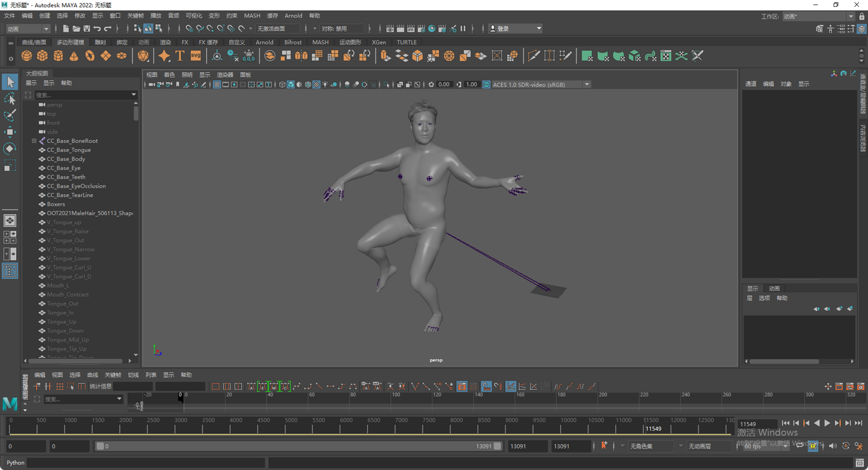
Task: Toggle the pause viewport icon in status line
Action: (463, 28)
